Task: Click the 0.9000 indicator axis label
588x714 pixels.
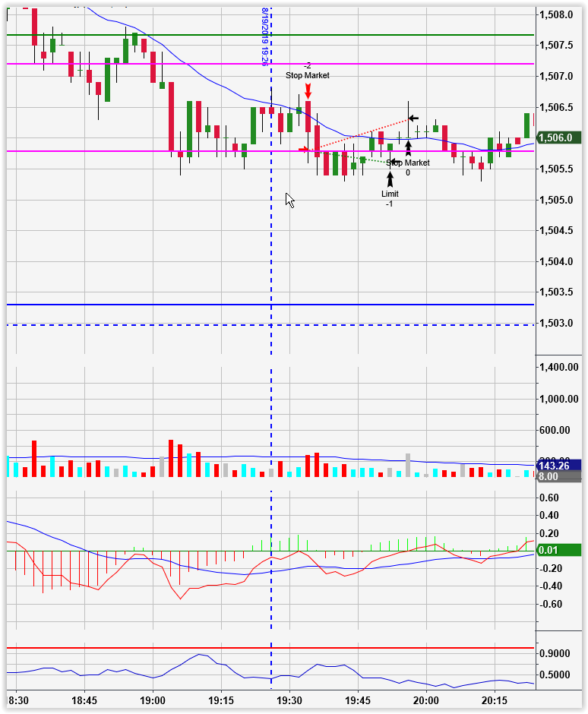Action: 555,653
